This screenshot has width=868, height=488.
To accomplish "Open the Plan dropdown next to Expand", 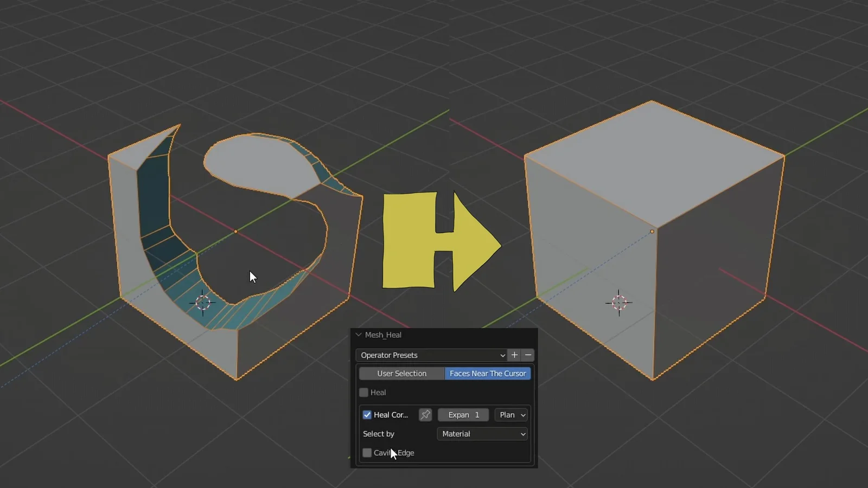I will (x=510, y=415).
